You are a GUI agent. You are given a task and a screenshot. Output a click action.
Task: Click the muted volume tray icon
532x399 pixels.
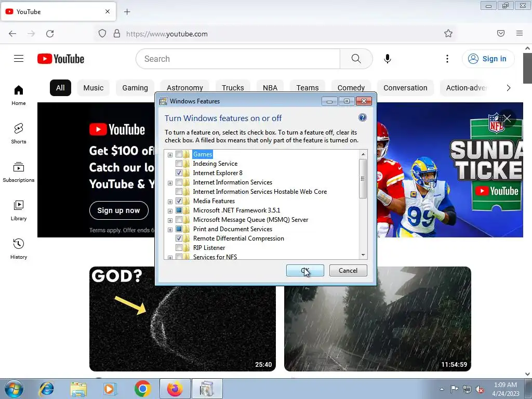[480, 389]
